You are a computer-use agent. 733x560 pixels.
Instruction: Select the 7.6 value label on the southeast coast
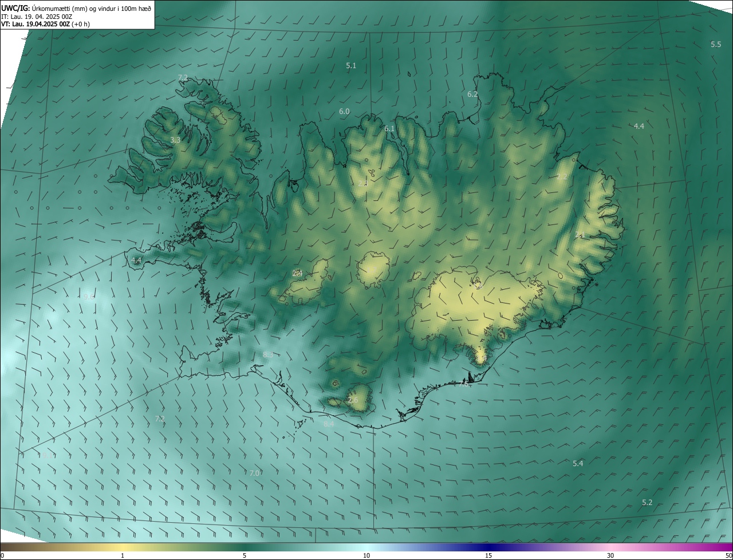pyautogui.click(x=464, y=384)
